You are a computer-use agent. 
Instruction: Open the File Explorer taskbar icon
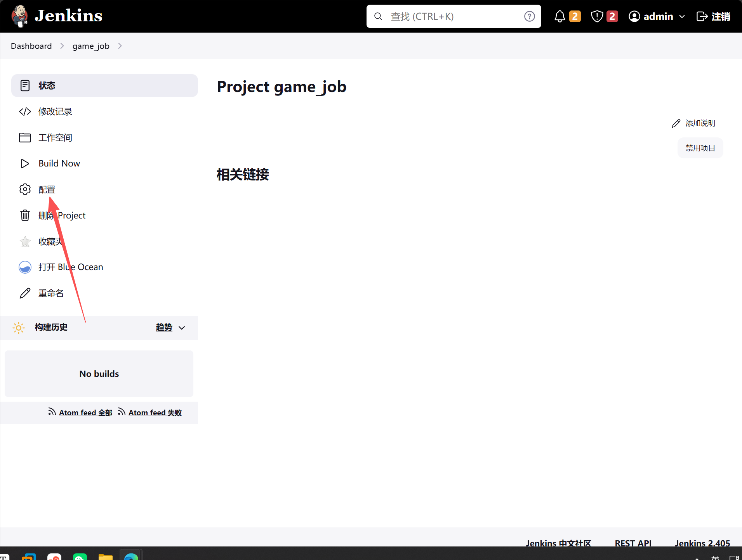(106, 557)
